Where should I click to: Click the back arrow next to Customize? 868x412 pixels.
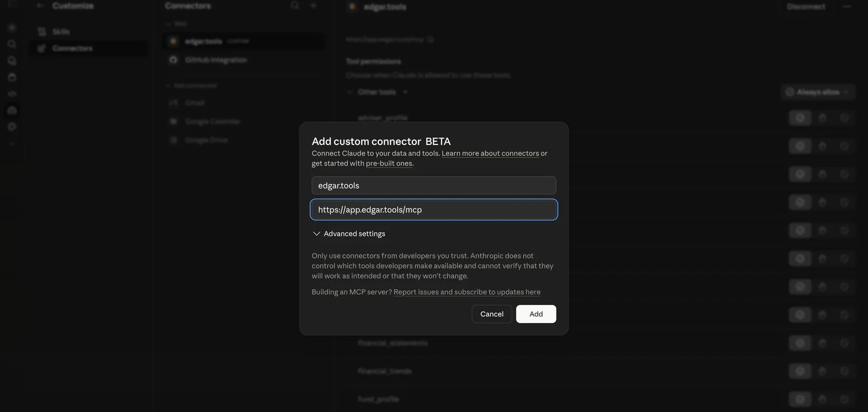coord(40,6)
